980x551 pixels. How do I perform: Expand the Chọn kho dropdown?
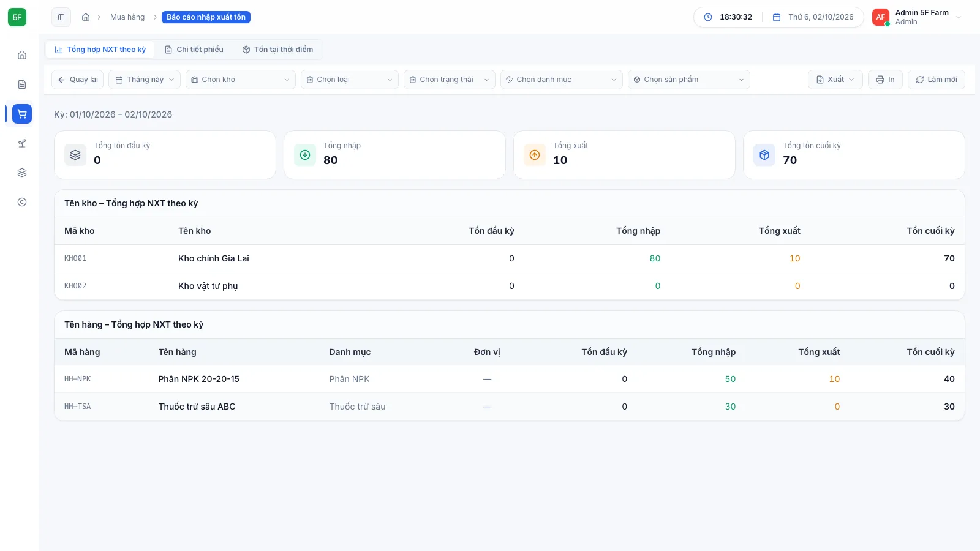[241, 80]
